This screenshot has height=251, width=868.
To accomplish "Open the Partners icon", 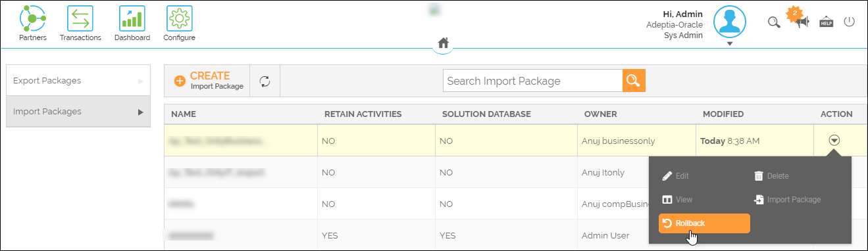I will pos(33,18).
